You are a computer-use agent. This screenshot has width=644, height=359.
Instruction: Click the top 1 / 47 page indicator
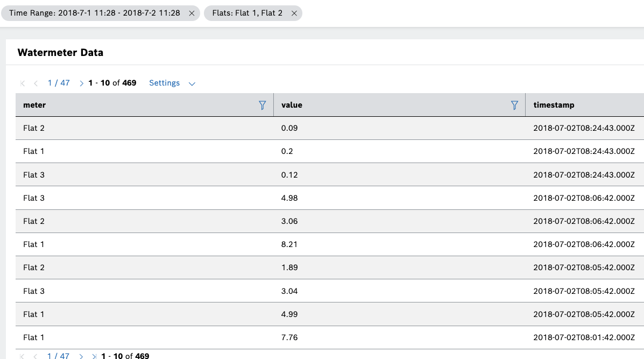(59, 83)
